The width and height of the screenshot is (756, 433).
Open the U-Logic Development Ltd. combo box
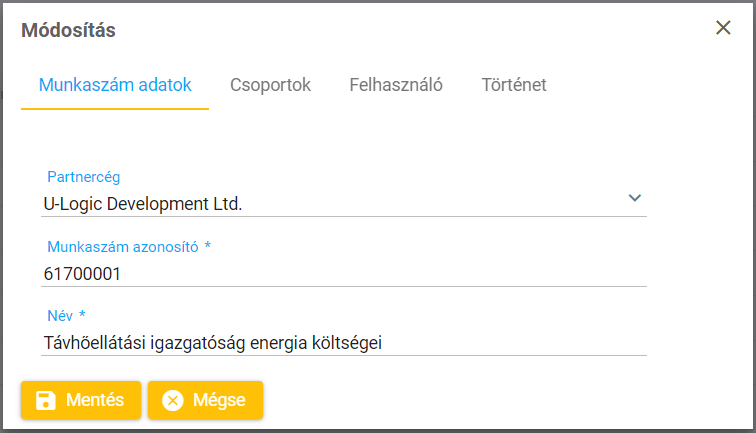330,204
